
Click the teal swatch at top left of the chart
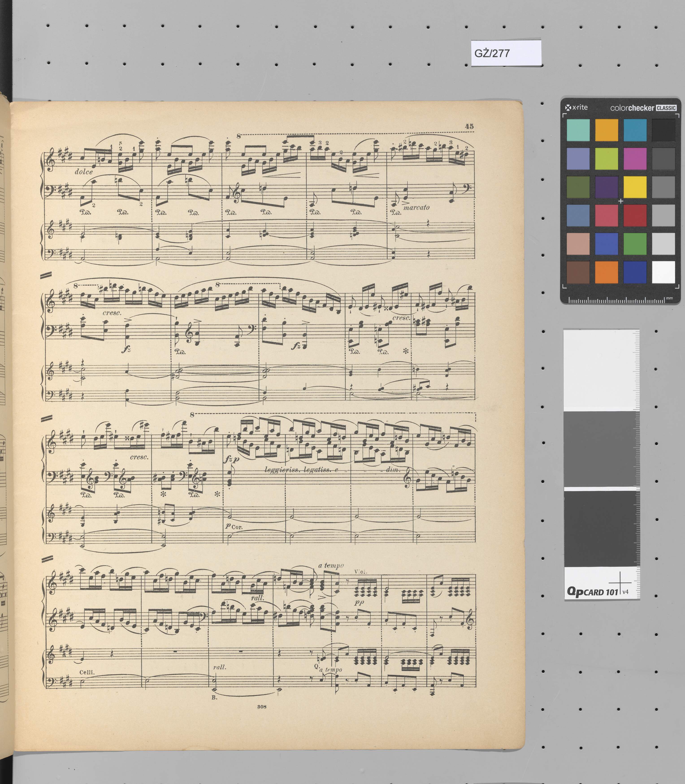pos(578,130)
